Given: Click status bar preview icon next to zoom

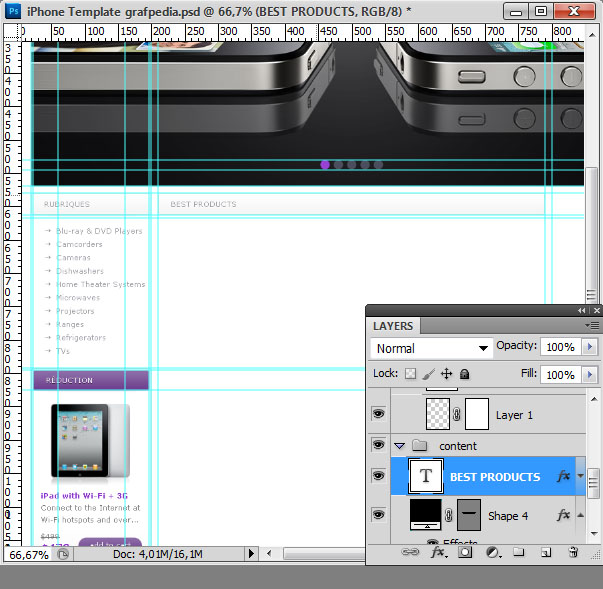Looking at the screenshot, I should (x=63, y=554).
